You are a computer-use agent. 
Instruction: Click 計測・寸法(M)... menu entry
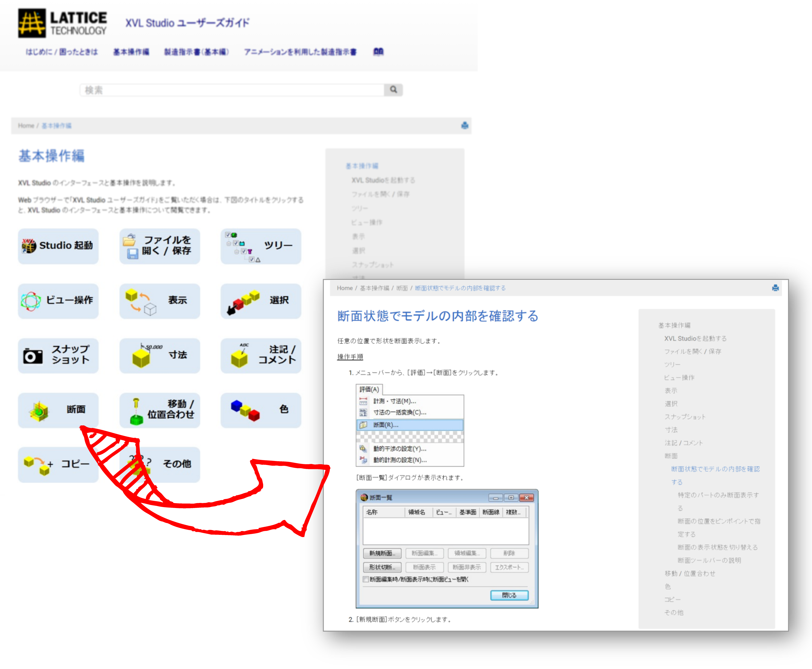[x=410, y=401]
